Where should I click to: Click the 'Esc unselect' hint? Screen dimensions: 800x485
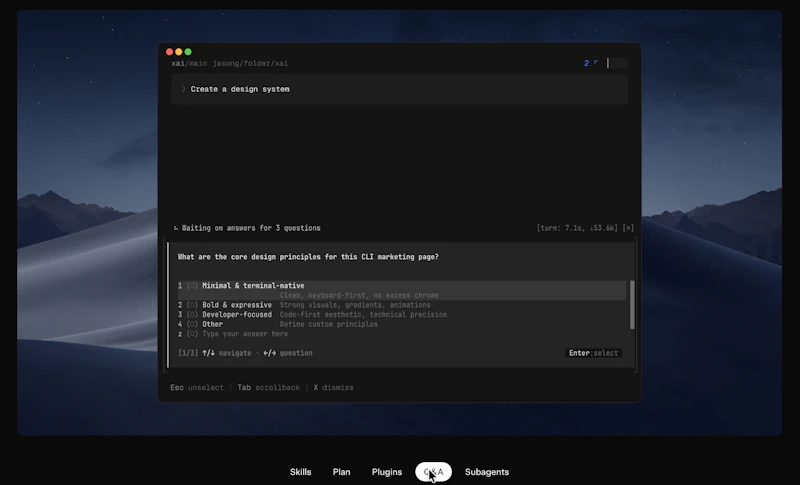point(197,388)
